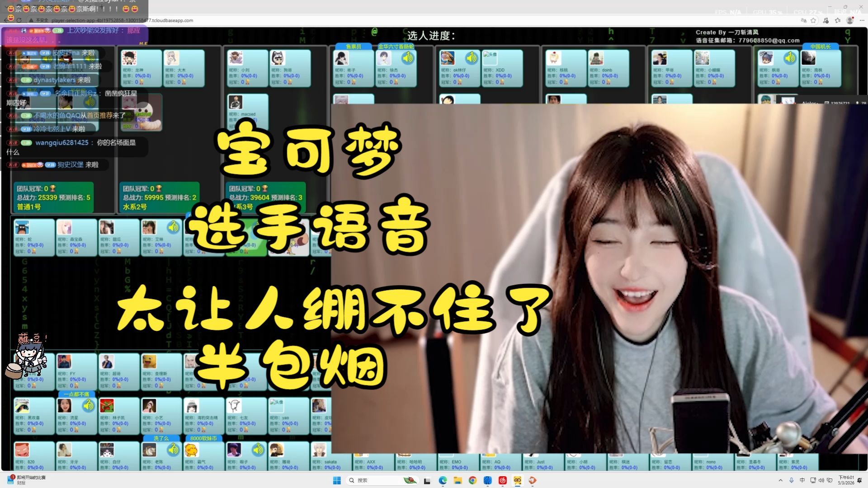
Task: Toggle Chinese input mode indicator 中
Action: pos(802,480)
